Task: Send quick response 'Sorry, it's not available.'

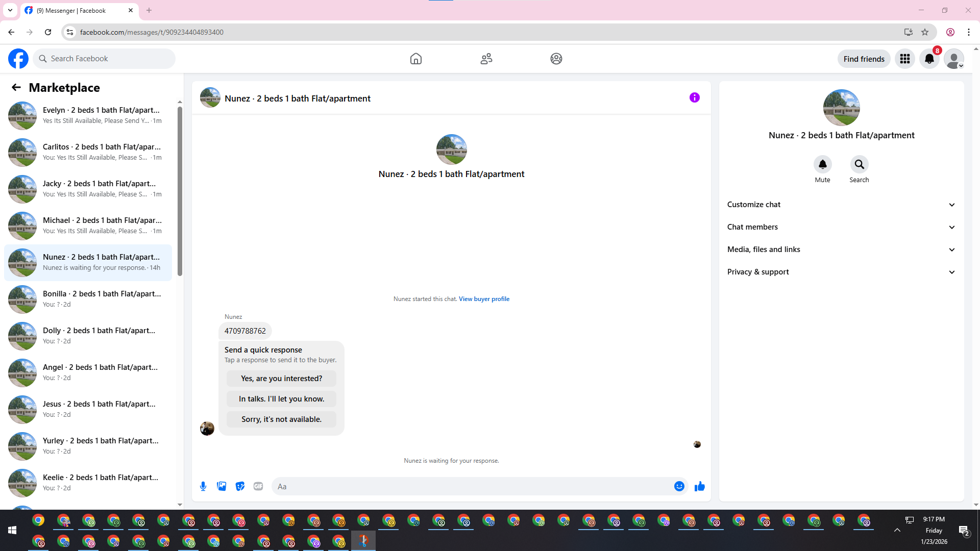Action: click(x=281, y=419)
